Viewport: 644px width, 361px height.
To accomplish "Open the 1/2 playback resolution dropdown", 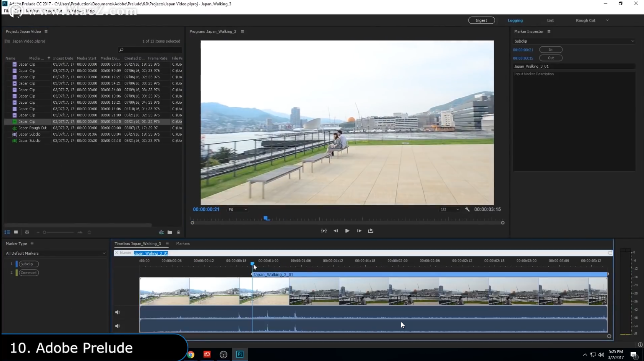I will tap(449, 209).
